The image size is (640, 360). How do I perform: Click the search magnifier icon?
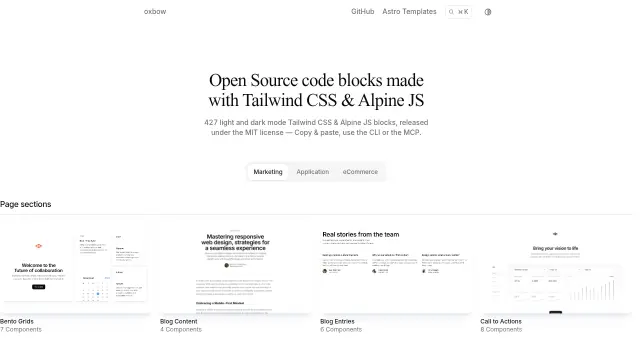tap(451, 12)
